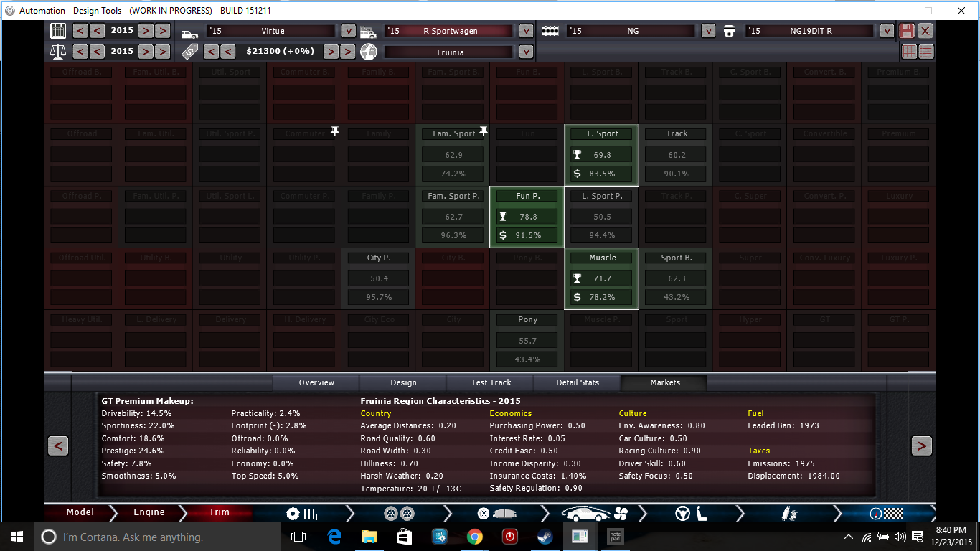Select the Fun P. market header
Screen dimensions: 980x551
[x=527, y=196]
